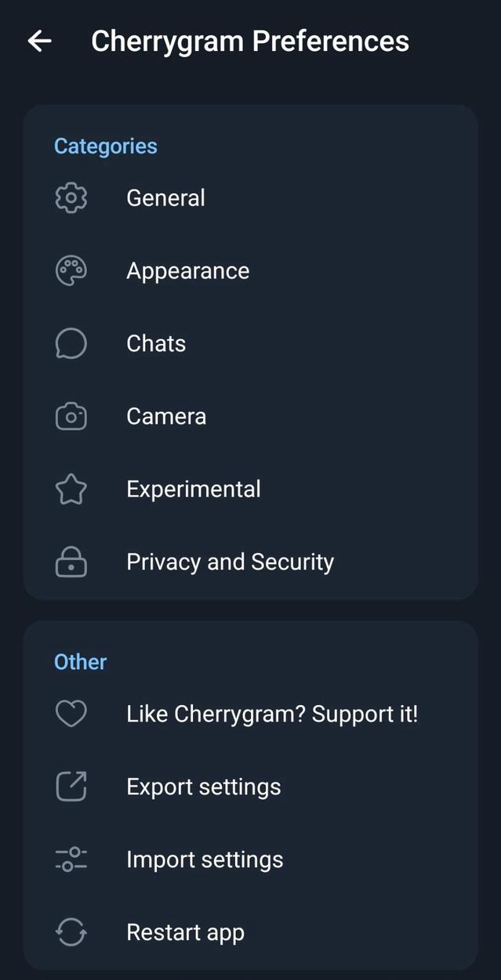Select the palette icon for Appearance

click(71, 270)
